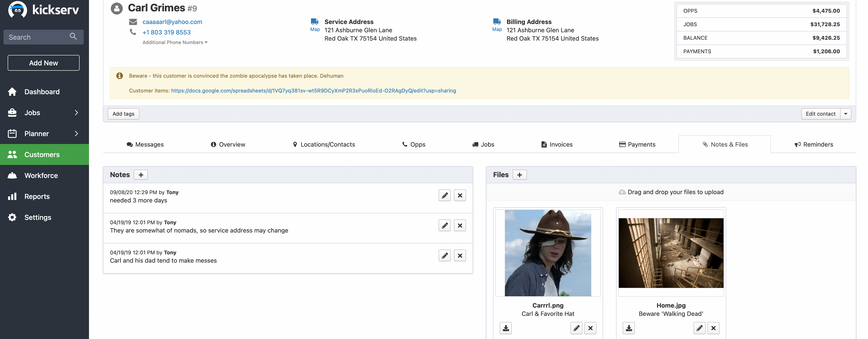The image size is (868, 339).
Task: Delete the Carrrl.png file
Action: [x=590, y=328]
